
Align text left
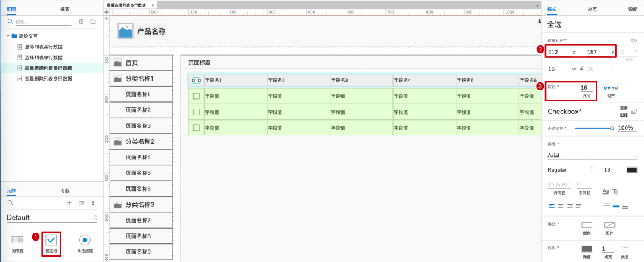tap(551, 206)
